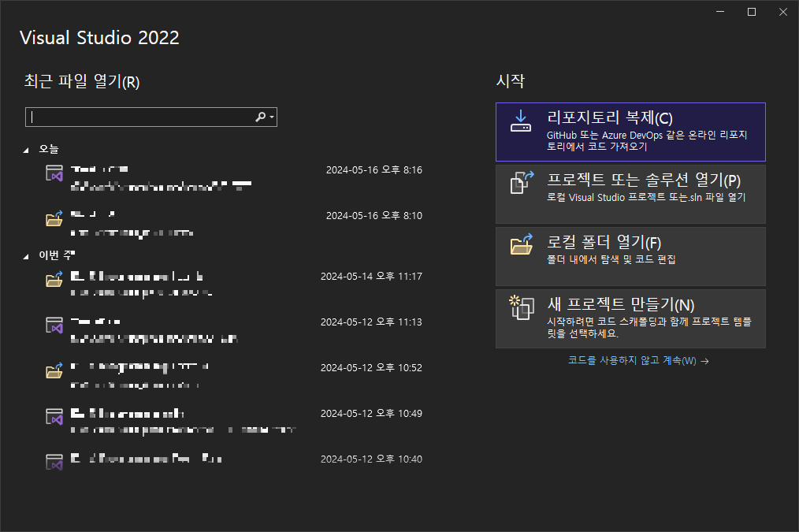Viewport: 799px width, 532px height.
Task: Click the 이번 주 group label
Action: pyautogui.click(x=57, y=255)
